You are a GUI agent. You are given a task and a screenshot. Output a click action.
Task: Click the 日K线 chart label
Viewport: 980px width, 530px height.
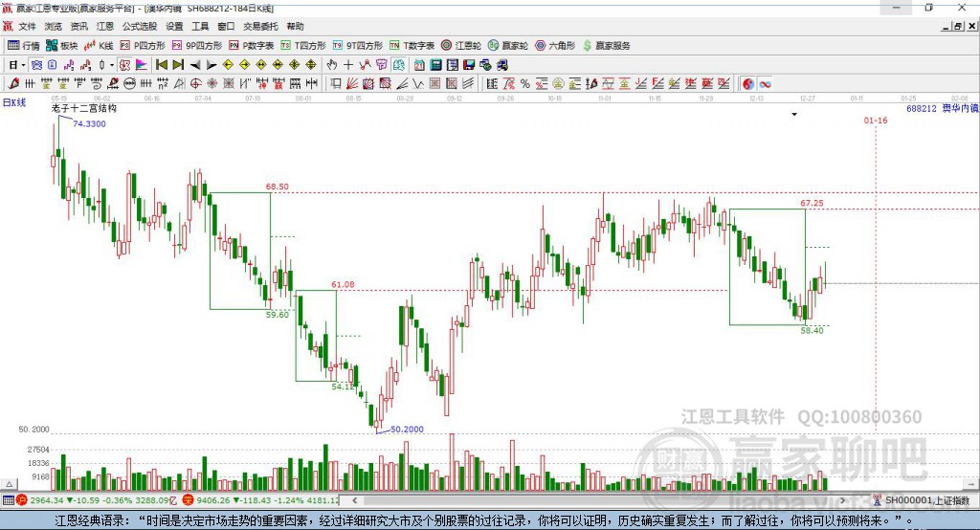click(x=14, y=102)
